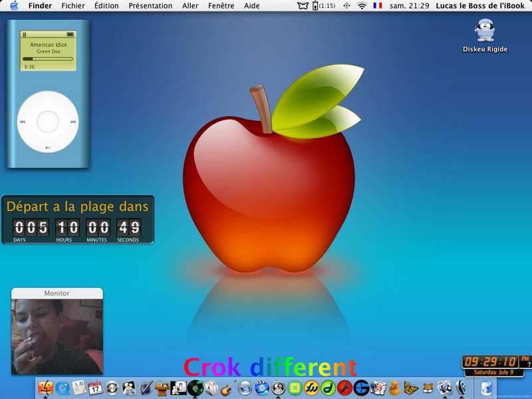Open the Diskeu Rigide desktop drive

pos(485,35)
